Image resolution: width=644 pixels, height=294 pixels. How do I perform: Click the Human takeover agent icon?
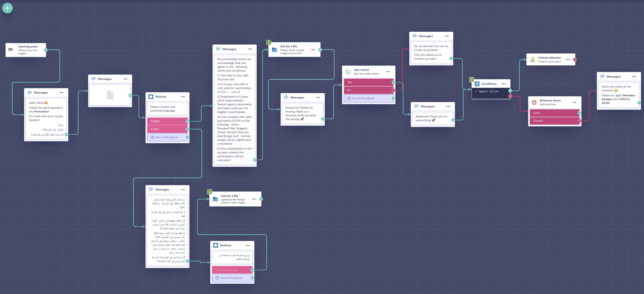[532, 59]
